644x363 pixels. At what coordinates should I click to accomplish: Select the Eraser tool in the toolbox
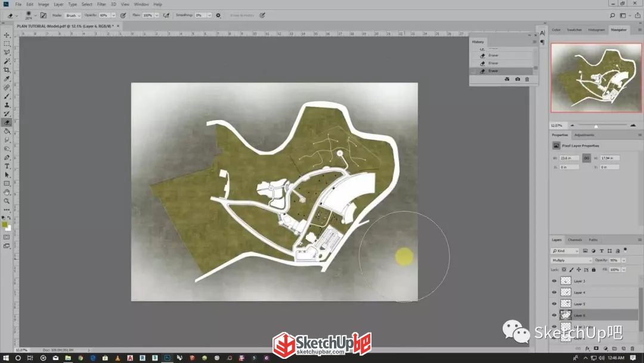coord(7,122)
